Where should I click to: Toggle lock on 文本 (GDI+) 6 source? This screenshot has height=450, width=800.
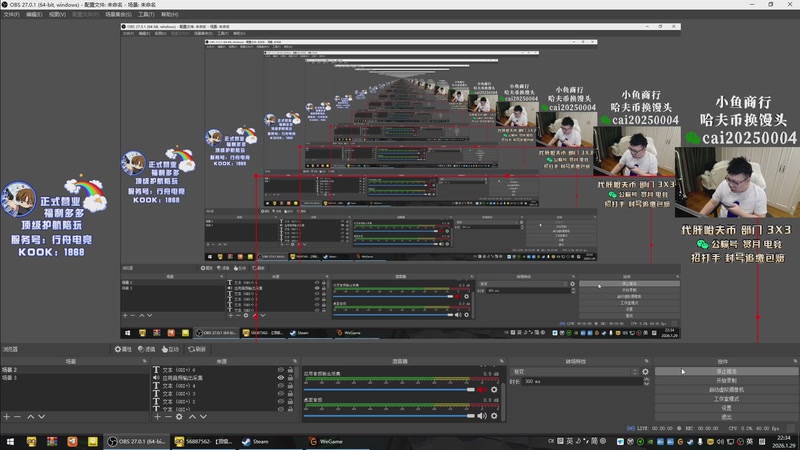pyautogui.click(x=290, y=370)
